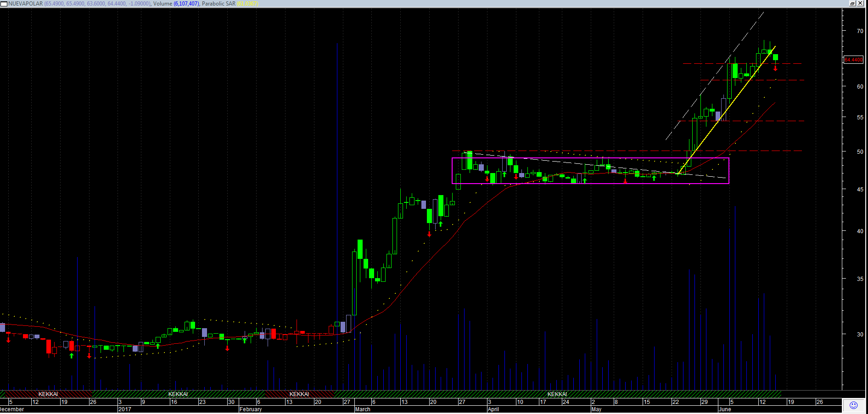The width and height of the screenshot is (868, 414).
Task: Click the May month label
Action: click(596, 409)
